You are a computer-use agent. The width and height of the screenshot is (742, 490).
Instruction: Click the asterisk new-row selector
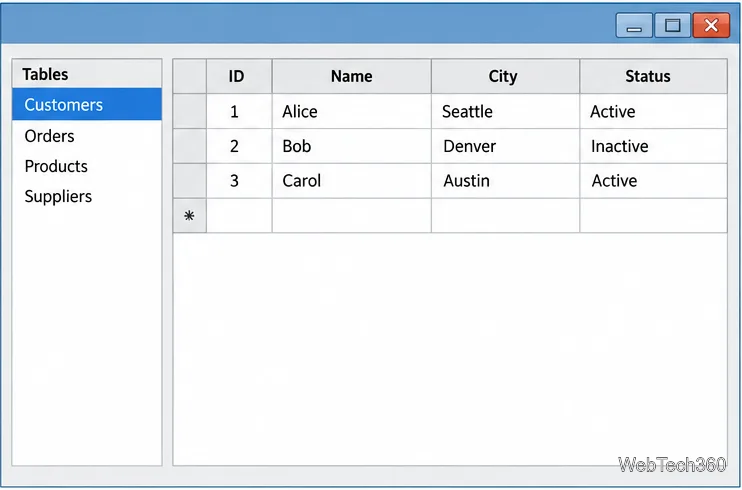coord(190,216)
